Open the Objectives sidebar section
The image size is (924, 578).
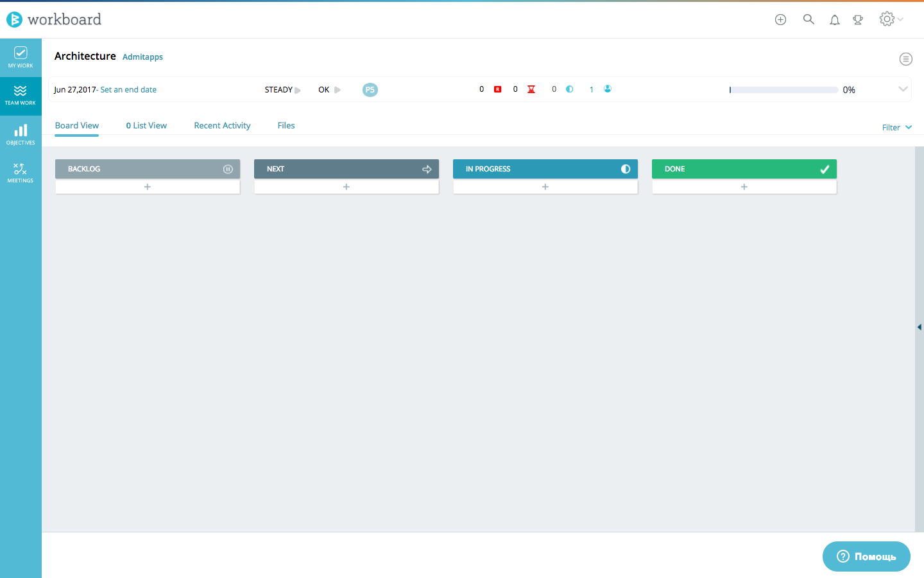(21, 134)
